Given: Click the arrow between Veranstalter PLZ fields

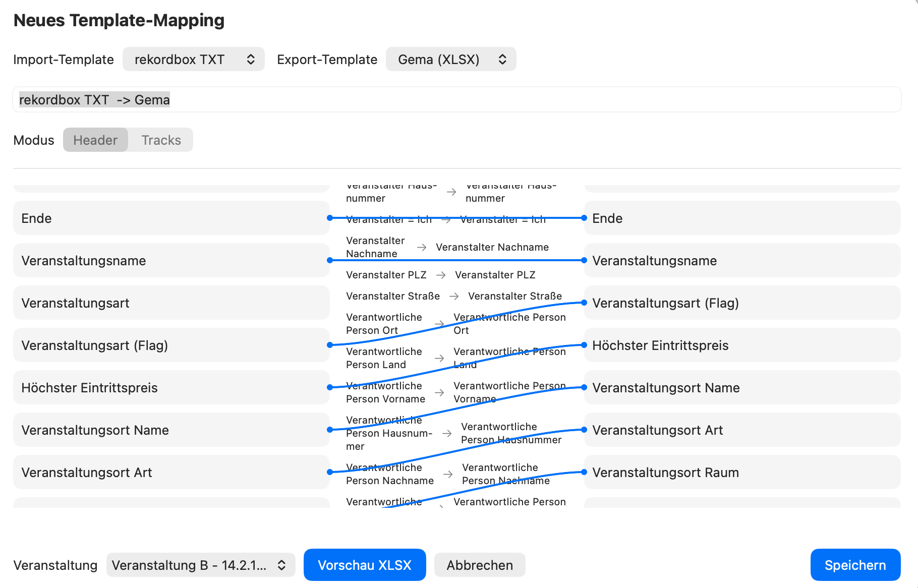Looking at the screenshot, I should [x=441, y=275].
